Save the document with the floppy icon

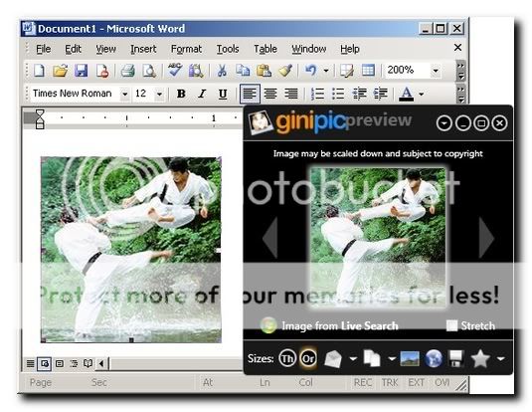click(x=82, y=71)
